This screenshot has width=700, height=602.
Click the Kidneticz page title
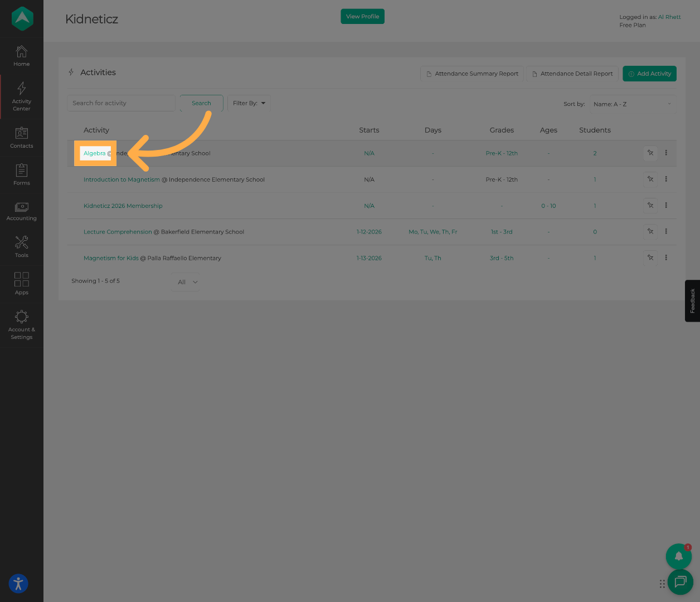(92, 19)
